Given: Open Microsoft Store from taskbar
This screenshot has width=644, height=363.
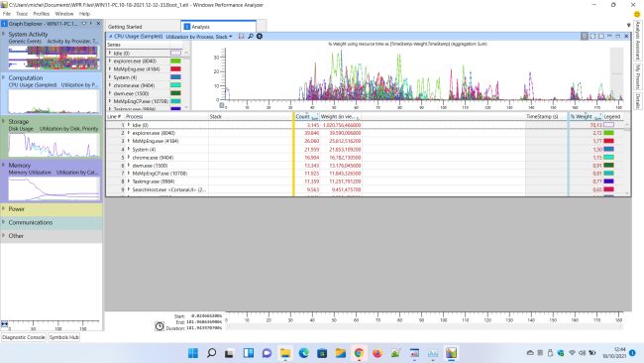Looking at the screenshot, I should pos(322,353).
